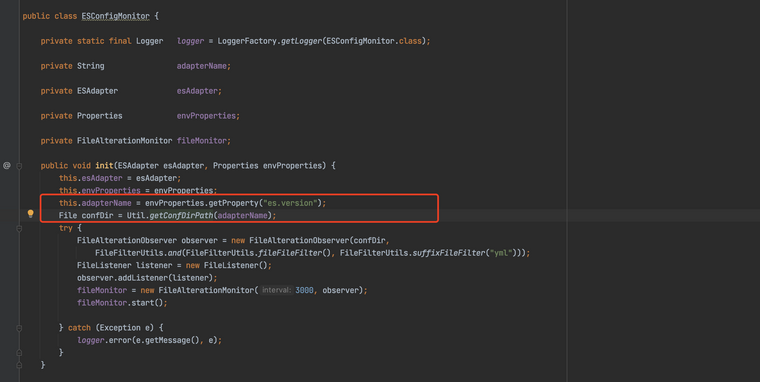Click the getLogger method call
760x382 pixels.
click(301, 41)
